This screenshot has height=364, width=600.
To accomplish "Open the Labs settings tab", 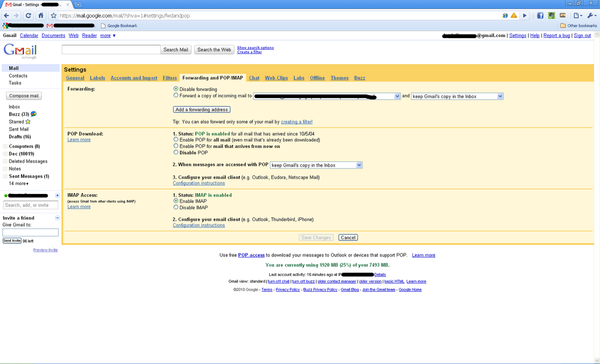I will [x=299, y=78].
